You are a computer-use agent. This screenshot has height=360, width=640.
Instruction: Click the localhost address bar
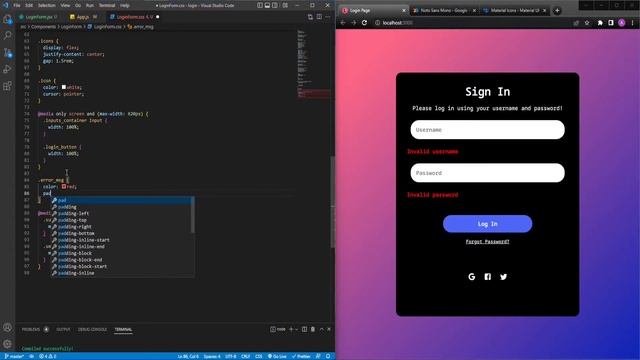point(471,23)
